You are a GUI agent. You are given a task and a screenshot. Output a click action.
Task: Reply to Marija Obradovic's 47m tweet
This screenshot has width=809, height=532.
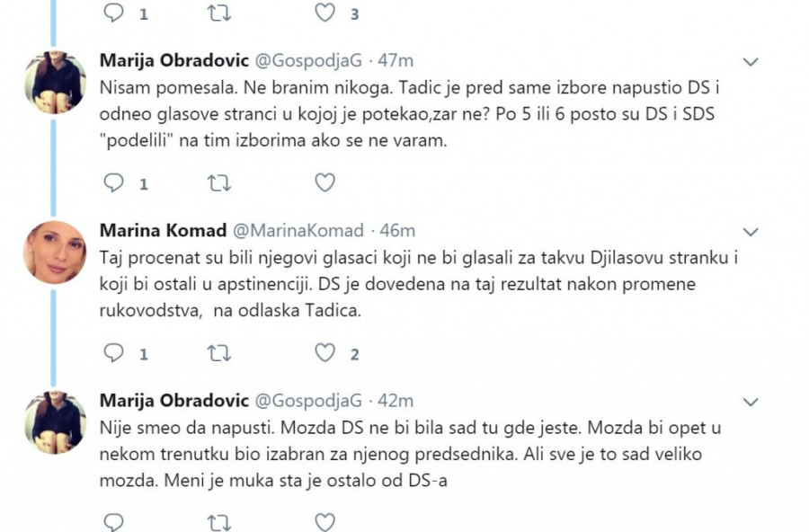113,183
